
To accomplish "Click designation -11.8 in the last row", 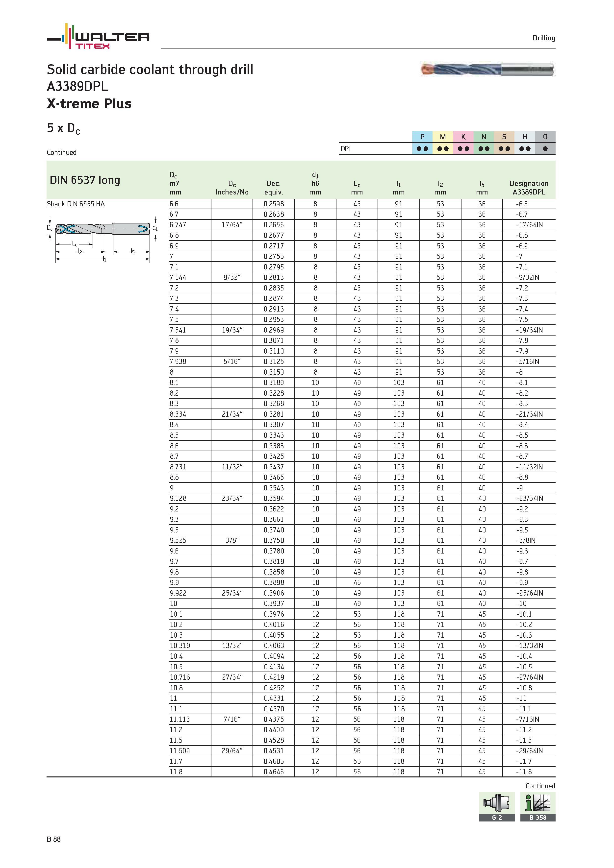I will click(x=524, y=772).
